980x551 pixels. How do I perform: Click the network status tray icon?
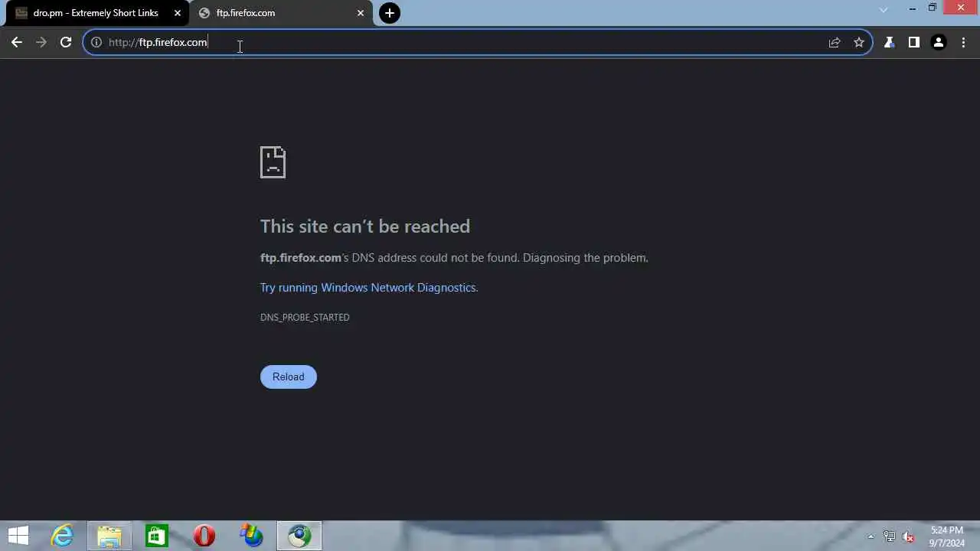coord(889,536)
